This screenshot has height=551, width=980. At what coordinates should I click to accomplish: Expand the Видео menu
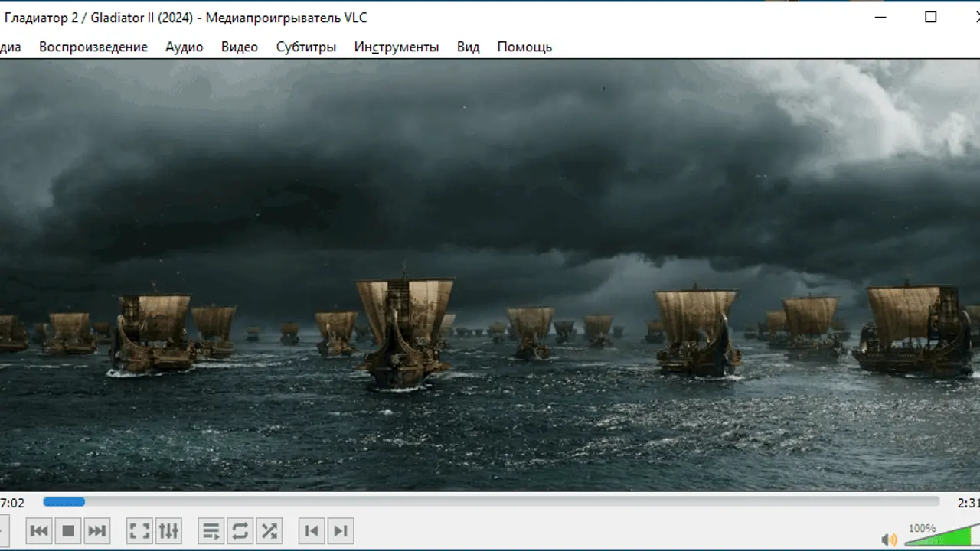[240, 47]
